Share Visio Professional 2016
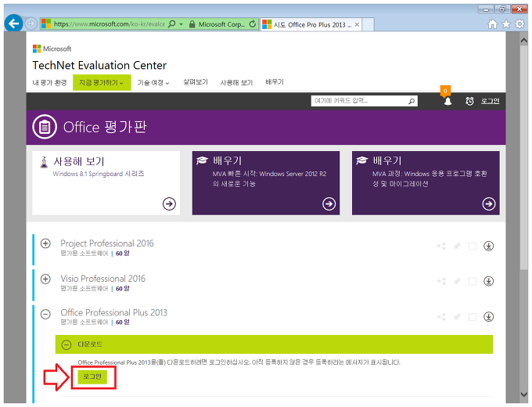 [x=441, y=282]
